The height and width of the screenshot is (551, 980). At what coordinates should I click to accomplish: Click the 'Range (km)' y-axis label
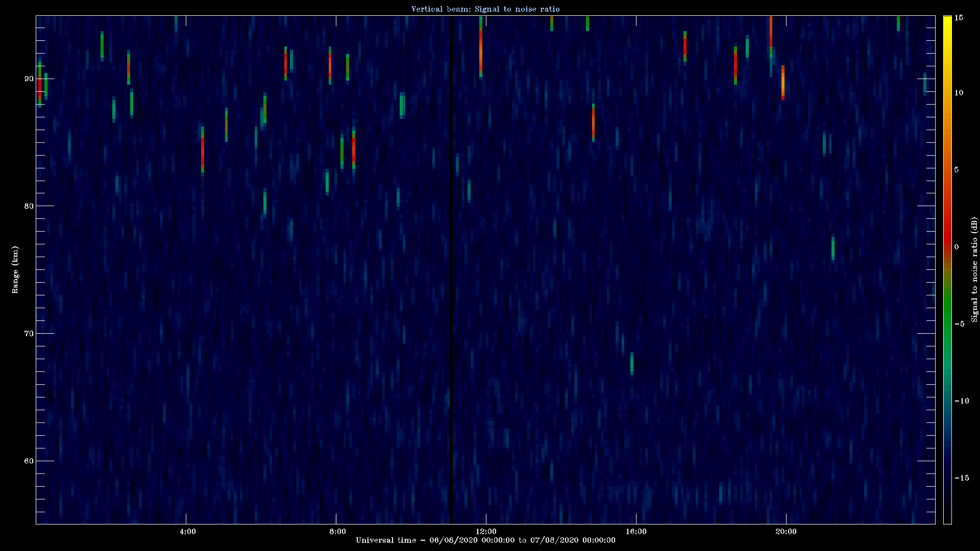click(x=15, y=269)
